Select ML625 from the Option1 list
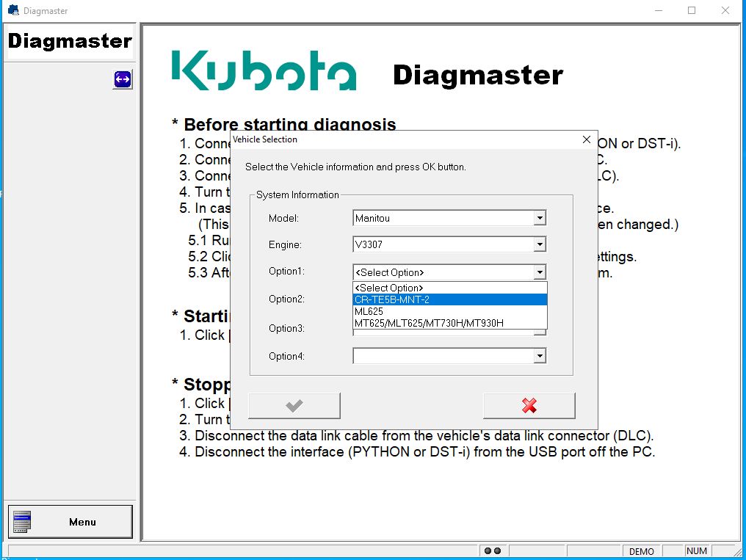Image resolution: width=746 pixels, height=560 pixels. [450, 311]
